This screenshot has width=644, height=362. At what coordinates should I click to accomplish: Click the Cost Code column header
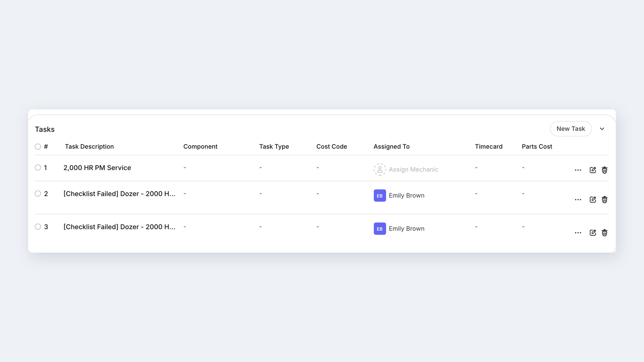[x=332, y=146]
